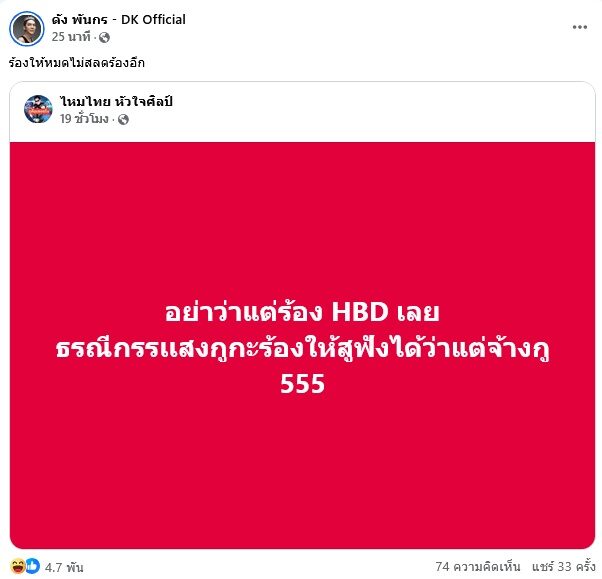Click the 25 นาที post timestamp
Image resolution: width=602 pixels, height=579 pixels.
(71, 37)
